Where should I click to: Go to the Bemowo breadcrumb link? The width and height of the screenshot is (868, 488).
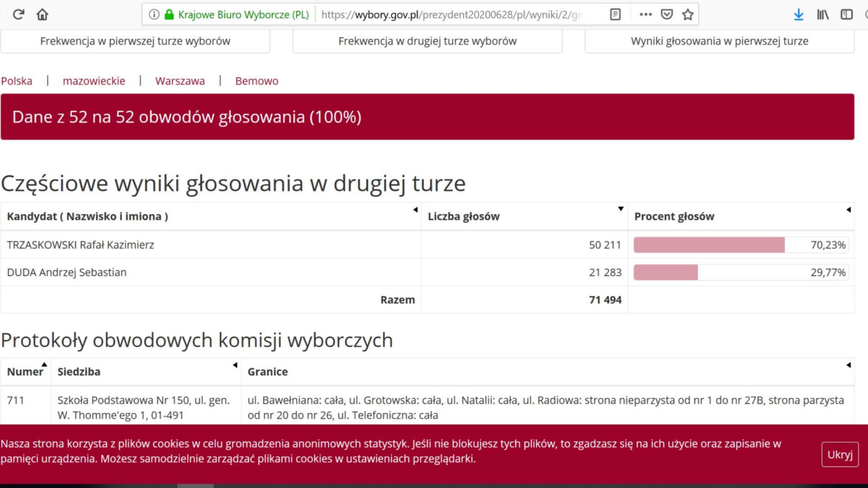pos(257,81)
